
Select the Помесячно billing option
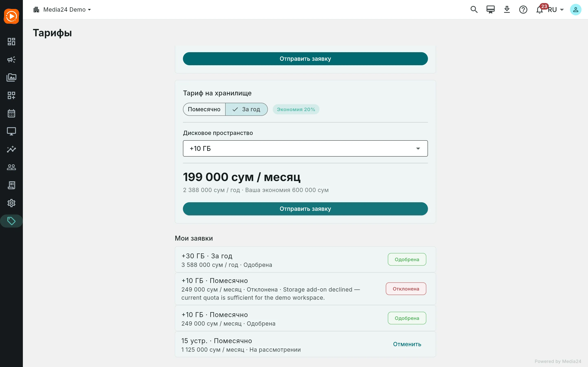pos(204,109)
